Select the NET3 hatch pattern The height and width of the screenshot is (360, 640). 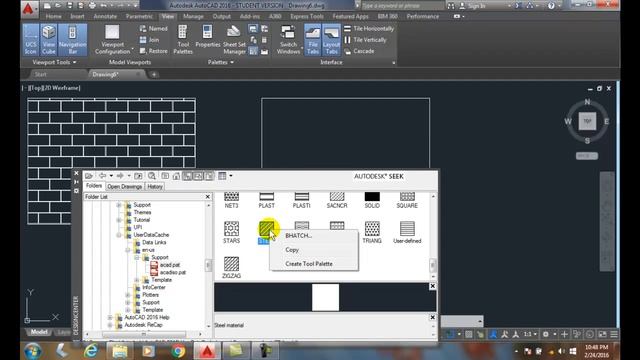pos(231,200)
